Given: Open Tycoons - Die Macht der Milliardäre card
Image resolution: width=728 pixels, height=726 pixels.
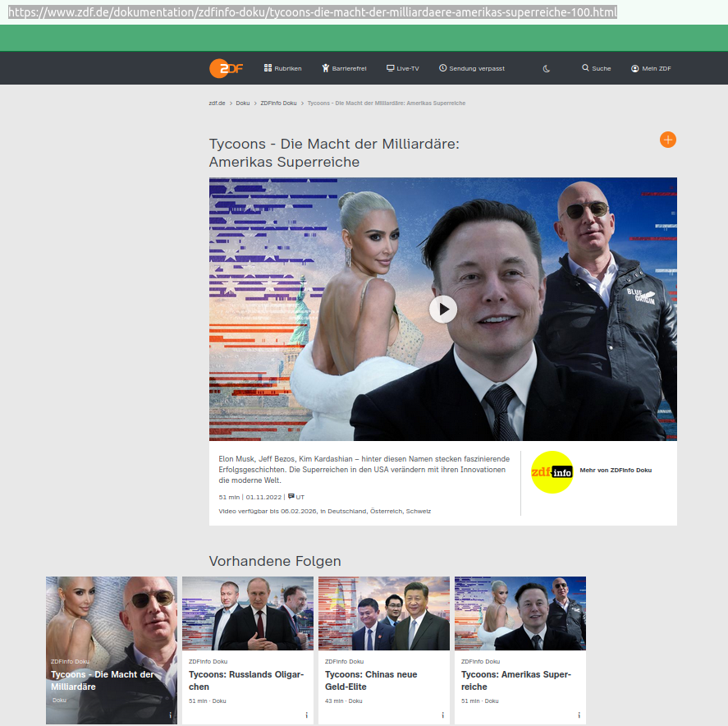Looking at the screenshot, I should coord(112,650).
